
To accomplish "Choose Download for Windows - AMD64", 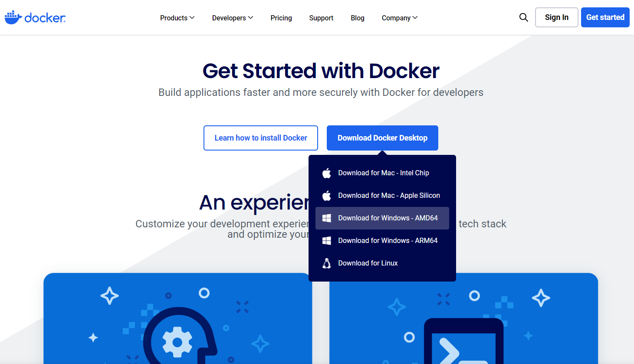I will pos(382,218).
